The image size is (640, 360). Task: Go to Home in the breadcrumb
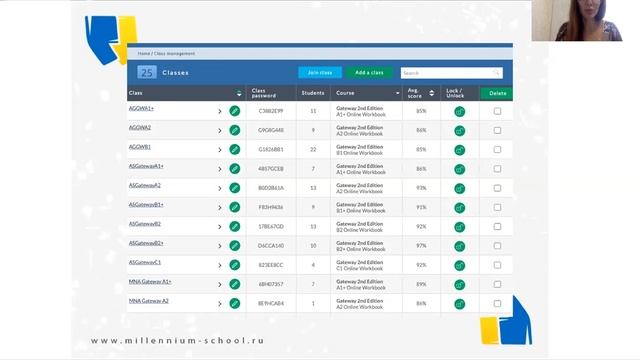pyautogui.click(x=144, y=53)
